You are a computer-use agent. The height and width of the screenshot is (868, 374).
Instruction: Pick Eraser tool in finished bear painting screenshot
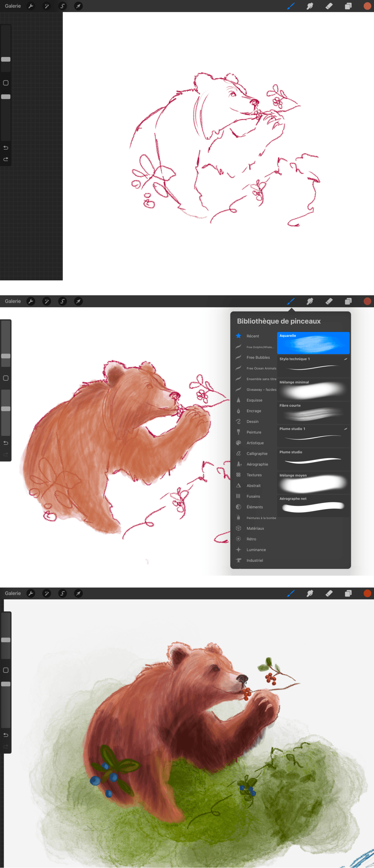click(x=329, y=593)
